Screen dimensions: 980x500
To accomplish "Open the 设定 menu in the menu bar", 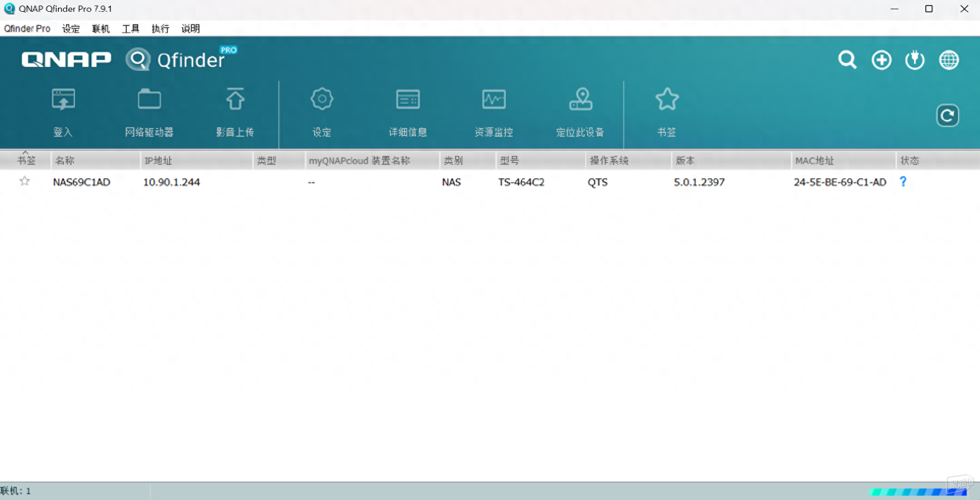I will pyautogui.click(x=71, y=29).
